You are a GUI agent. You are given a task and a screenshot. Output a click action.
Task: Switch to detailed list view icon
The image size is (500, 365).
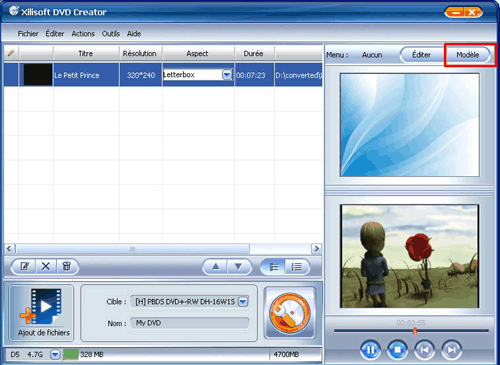tap(274, 267)
